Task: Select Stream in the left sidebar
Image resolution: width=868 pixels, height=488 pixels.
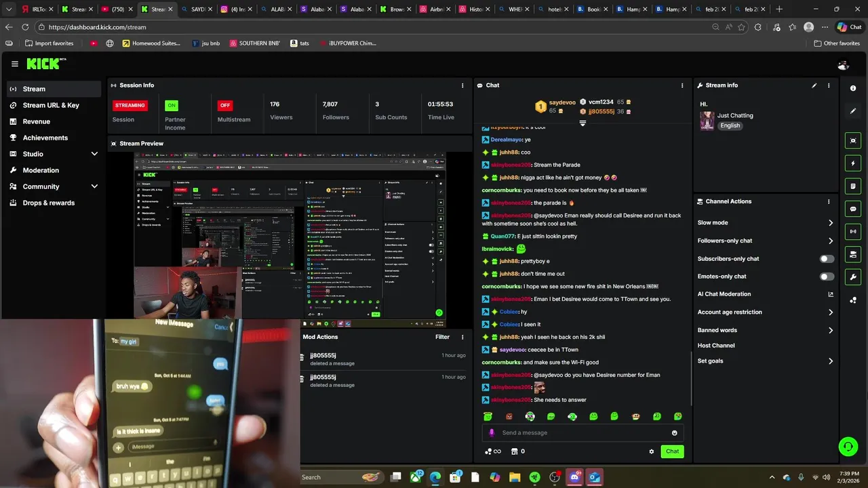Action: (x=54, y=89)
